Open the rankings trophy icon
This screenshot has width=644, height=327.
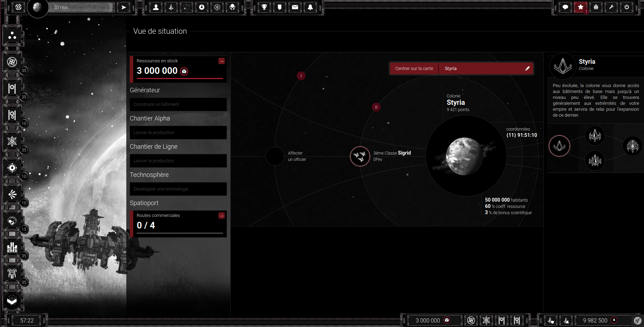pyautogui.click(x=264, y=7)
